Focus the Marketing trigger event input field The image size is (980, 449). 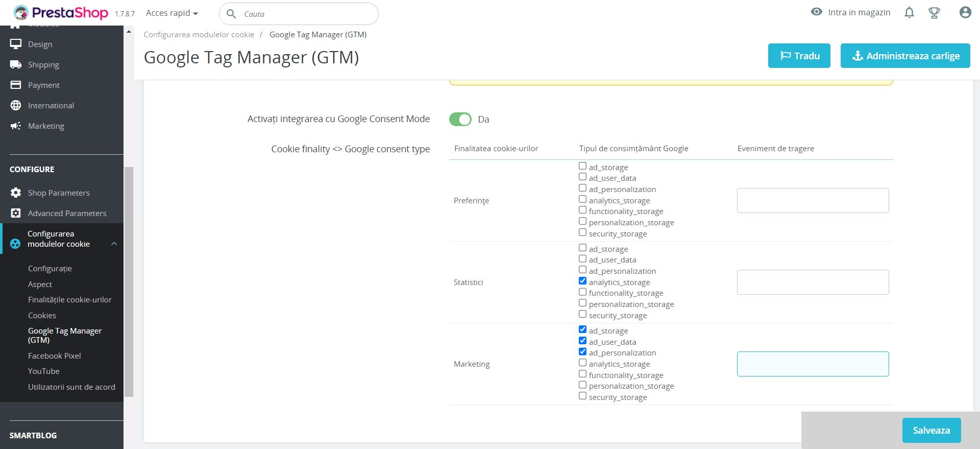(813, 364)
